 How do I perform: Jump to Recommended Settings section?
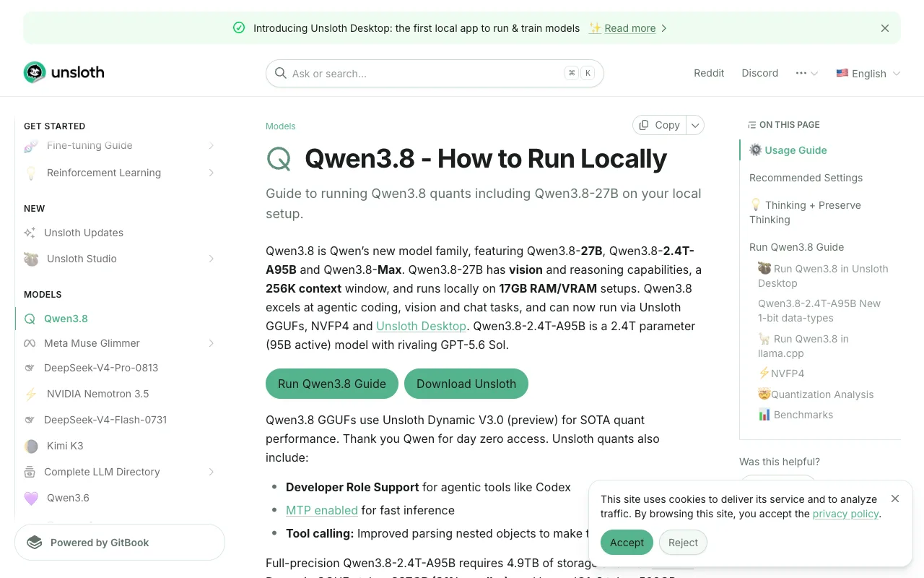(806, 178)
